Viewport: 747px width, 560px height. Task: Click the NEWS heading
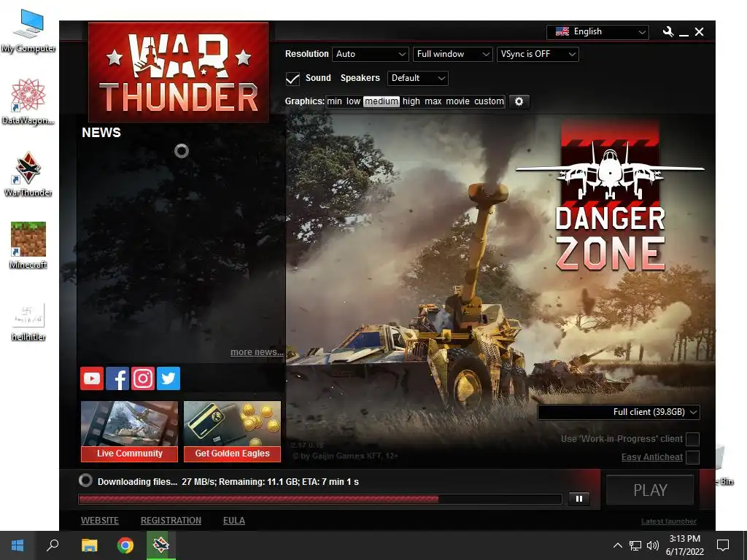[x=101, y=133]
